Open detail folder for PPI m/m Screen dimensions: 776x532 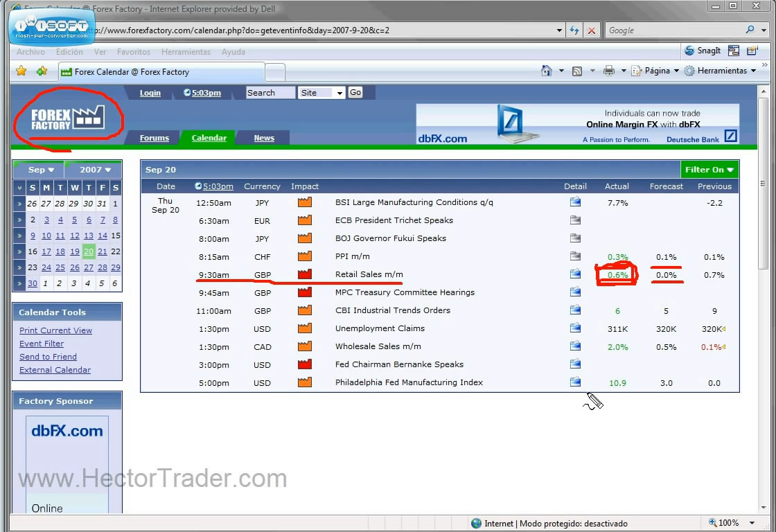(x=575, y=256)
